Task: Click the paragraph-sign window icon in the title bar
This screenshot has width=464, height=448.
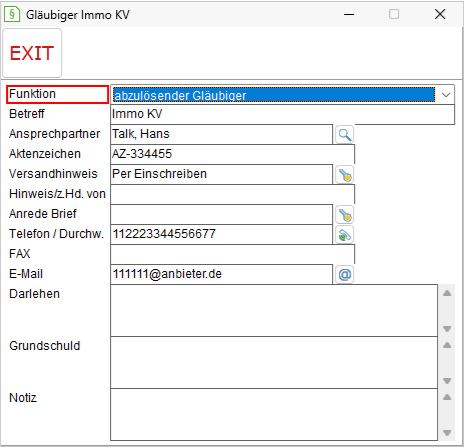Action: [12, 14]
